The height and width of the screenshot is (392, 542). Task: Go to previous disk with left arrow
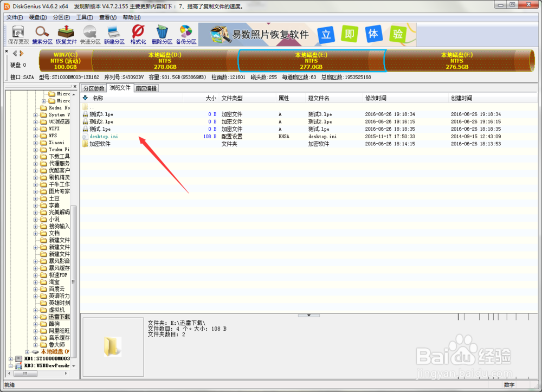click(x=15, y=53)
